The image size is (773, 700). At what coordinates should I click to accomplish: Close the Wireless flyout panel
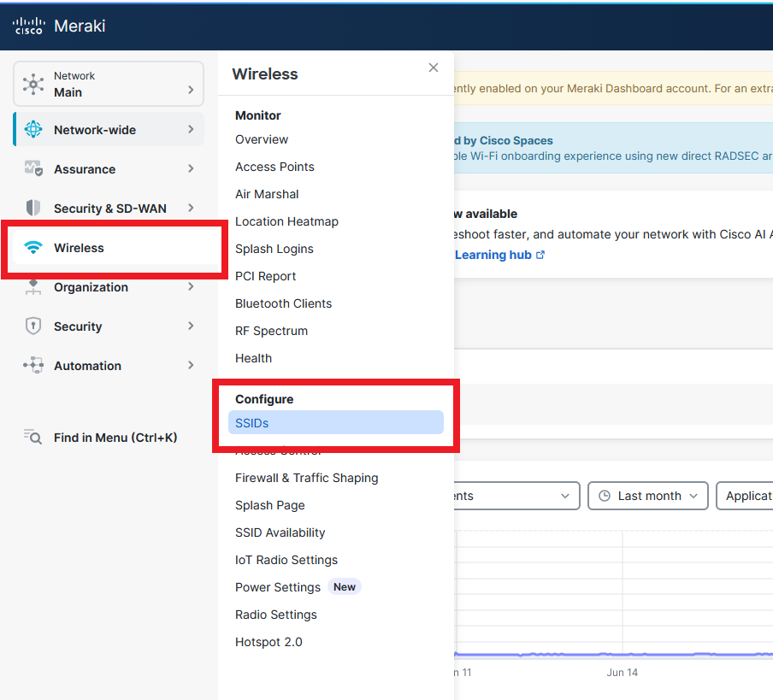(x=434, y=68)
